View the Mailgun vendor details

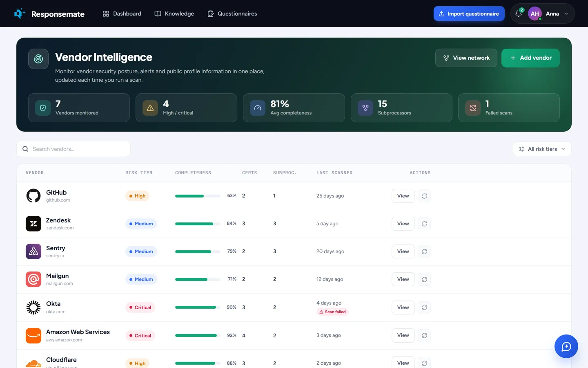[x=403, y=279]
